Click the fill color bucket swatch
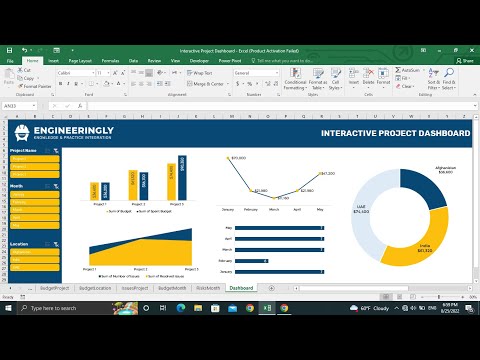The image size is (480, 360). (x=106, y=84)
